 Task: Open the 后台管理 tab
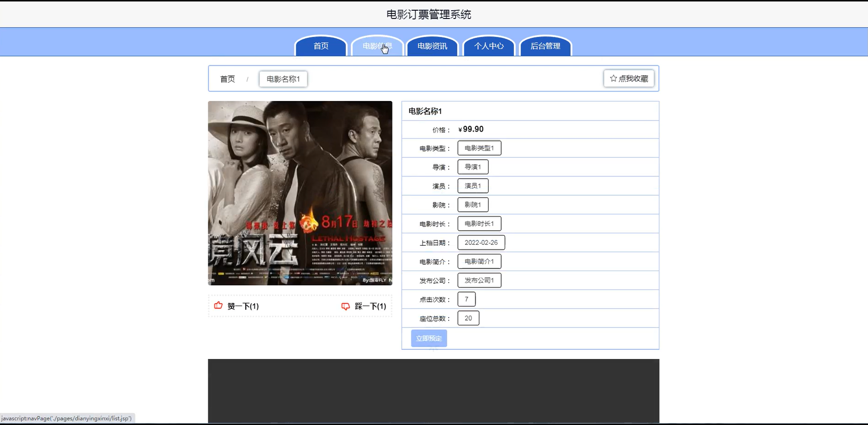pos(545,46)
